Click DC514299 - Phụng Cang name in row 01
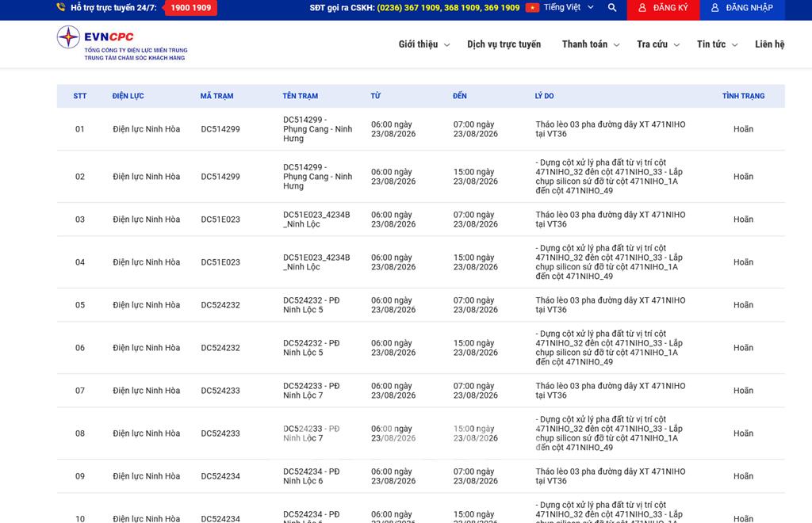The height and width of the screenshot is (523, 812). [x=317, y=129]
